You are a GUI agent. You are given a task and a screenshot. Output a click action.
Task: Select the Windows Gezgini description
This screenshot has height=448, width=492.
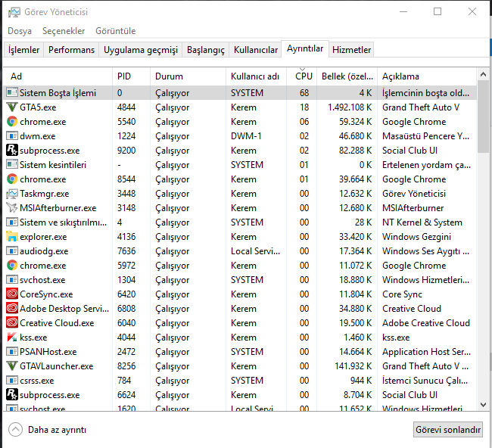(x=416, y=237)
